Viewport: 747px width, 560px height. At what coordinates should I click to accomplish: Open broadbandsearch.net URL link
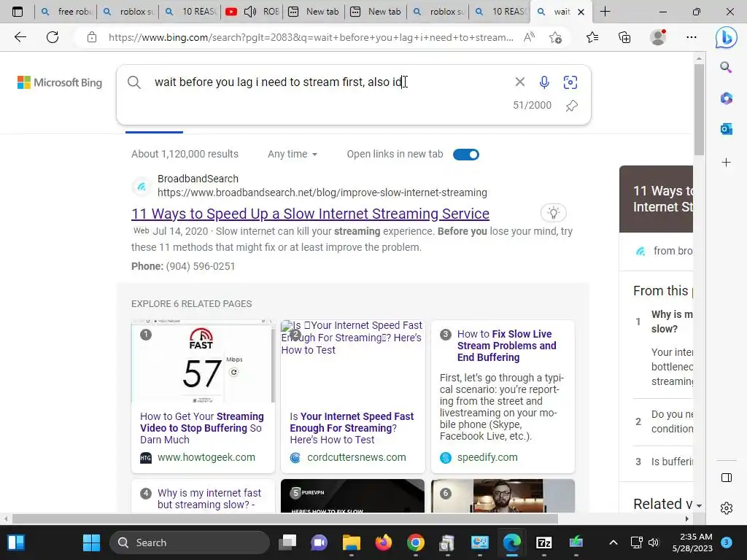point(322,192)
